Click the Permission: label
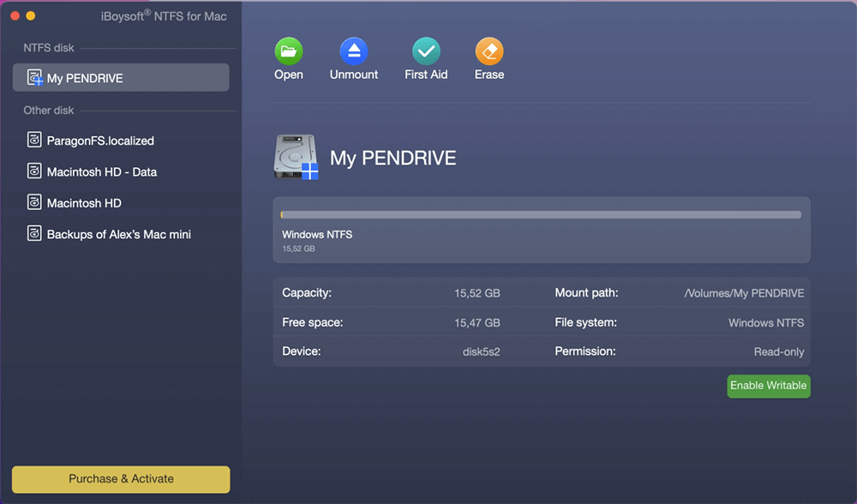857x504 pixels. [585, 351]
